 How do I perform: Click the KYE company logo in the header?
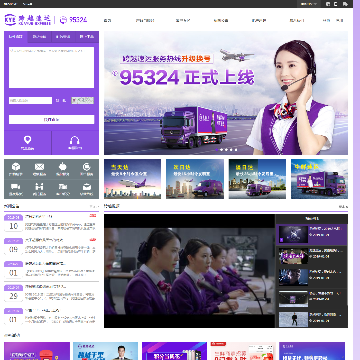click(28, 20)
